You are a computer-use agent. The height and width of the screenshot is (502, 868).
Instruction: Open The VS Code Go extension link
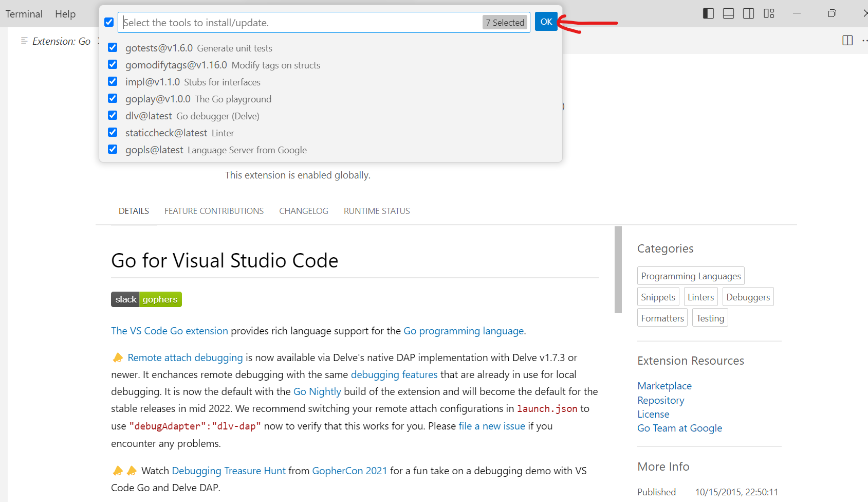tap(170, 331)
